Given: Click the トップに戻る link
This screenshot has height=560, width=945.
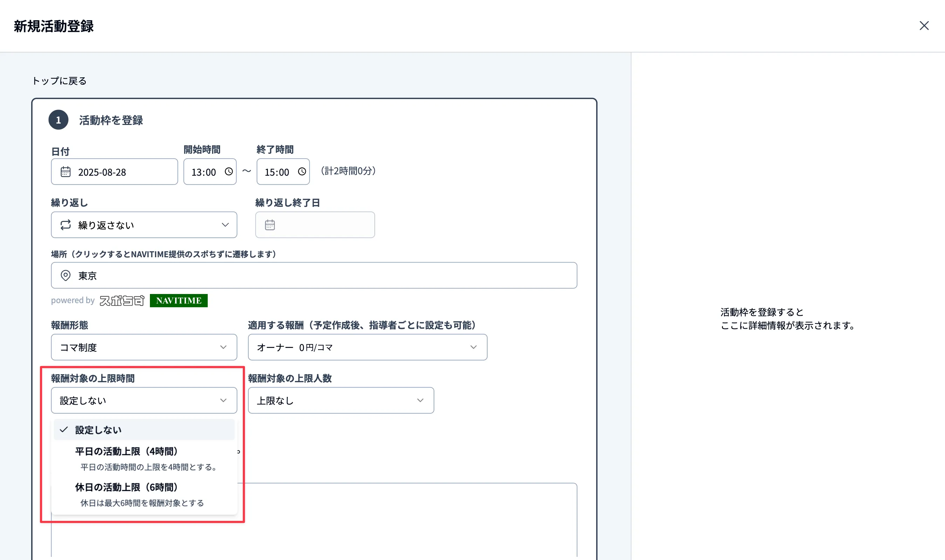Looking at the screenshot, I should 59,80.
